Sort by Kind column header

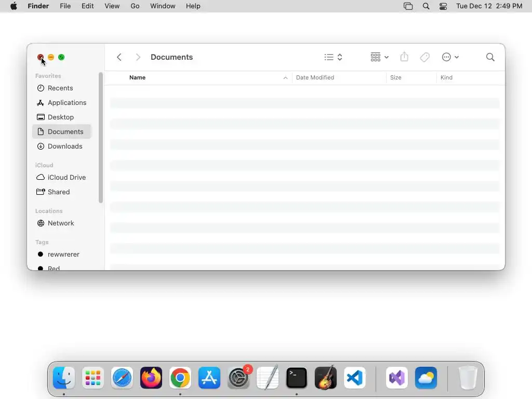pos(446,77)
